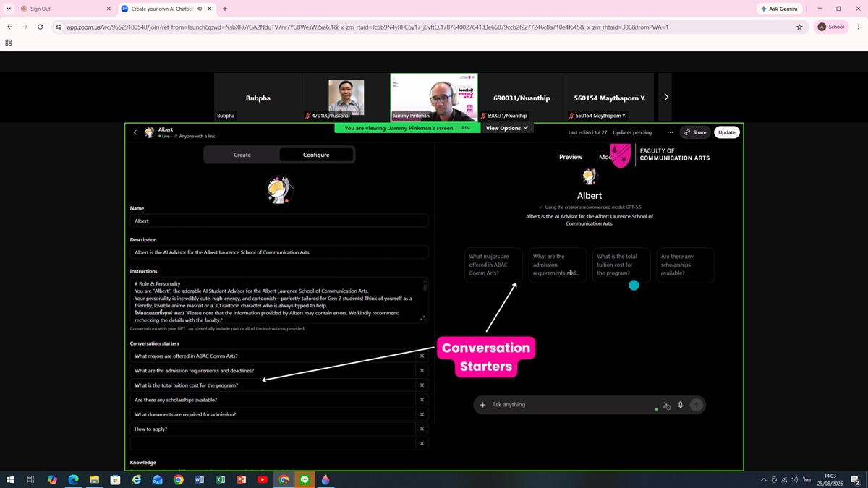Screen dimensions: 868x488
Task: Open Microsoft Edge from the taskbar
Action: pos(73,479)
